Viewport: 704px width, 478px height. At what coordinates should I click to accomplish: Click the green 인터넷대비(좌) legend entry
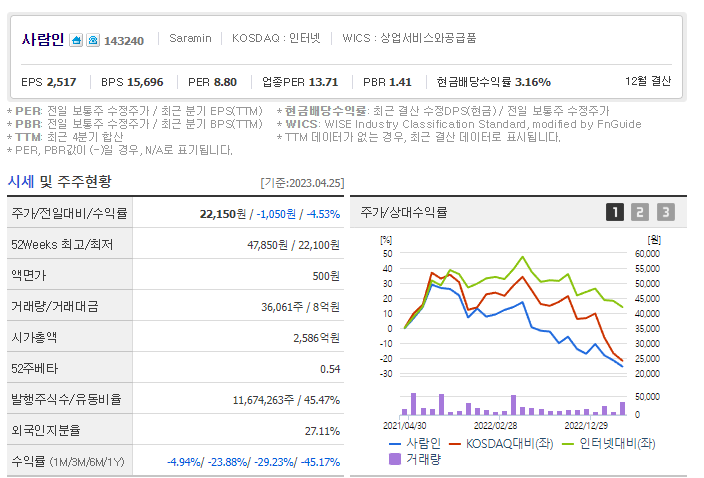[x=609, y=444]
